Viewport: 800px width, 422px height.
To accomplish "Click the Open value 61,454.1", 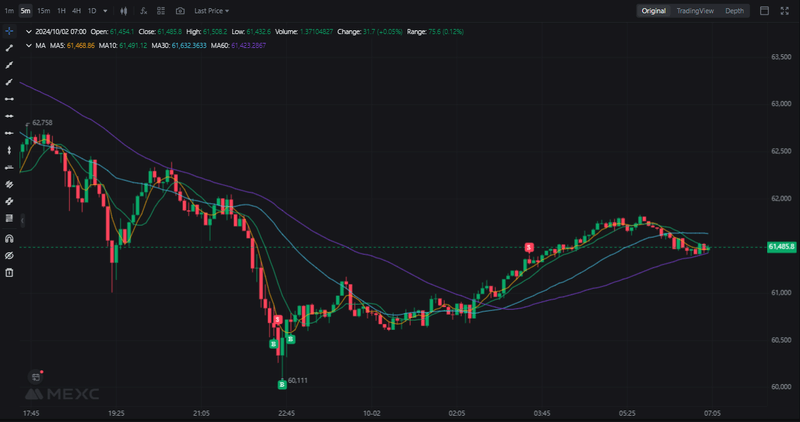I will [x=121, y=32].
